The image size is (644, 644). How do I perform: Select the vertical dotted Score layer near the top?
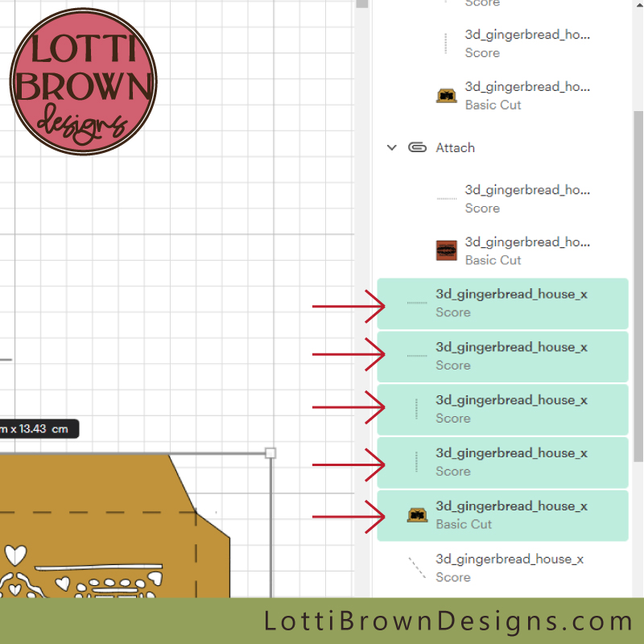514,43
